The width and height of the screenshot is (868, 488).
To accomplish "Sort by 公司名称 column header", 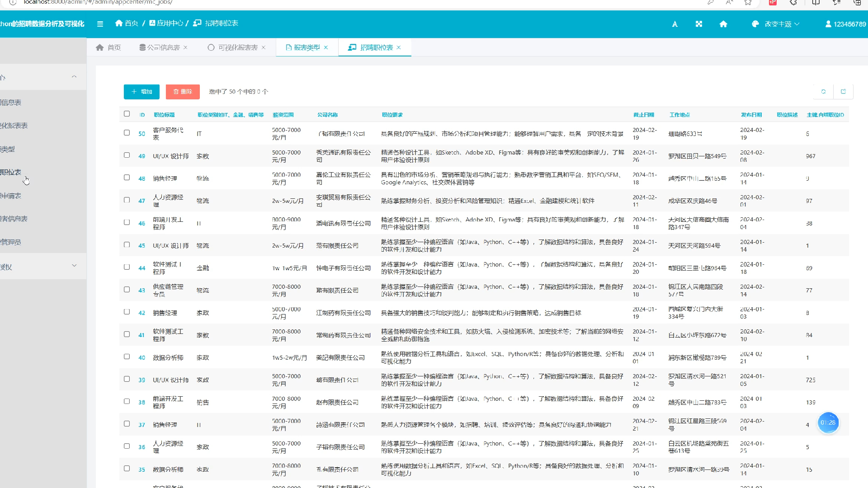I will coord(327,115).
